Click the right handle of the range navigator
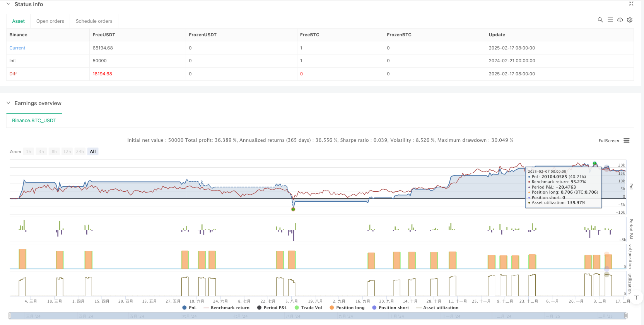This screenshot has height=325, width=644. [625, 316]
